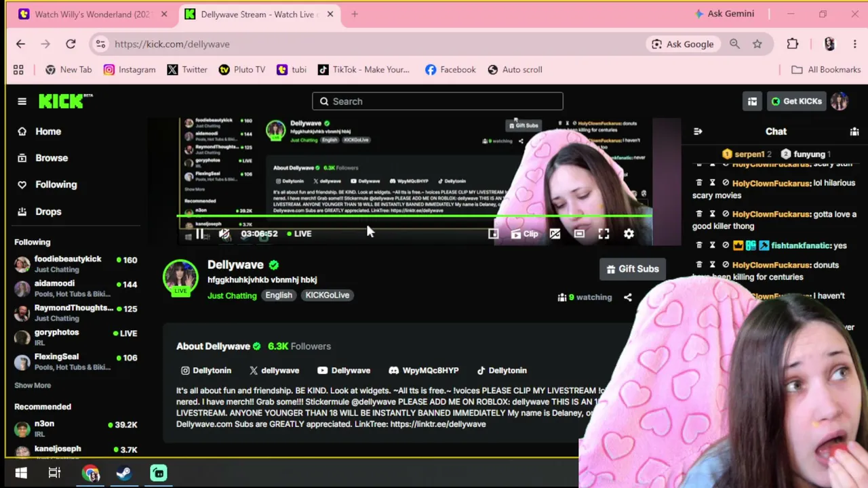Close the Dellywave Stream browser tab
The height and width of the screenshot is (488, 868).
click(330, 14)
